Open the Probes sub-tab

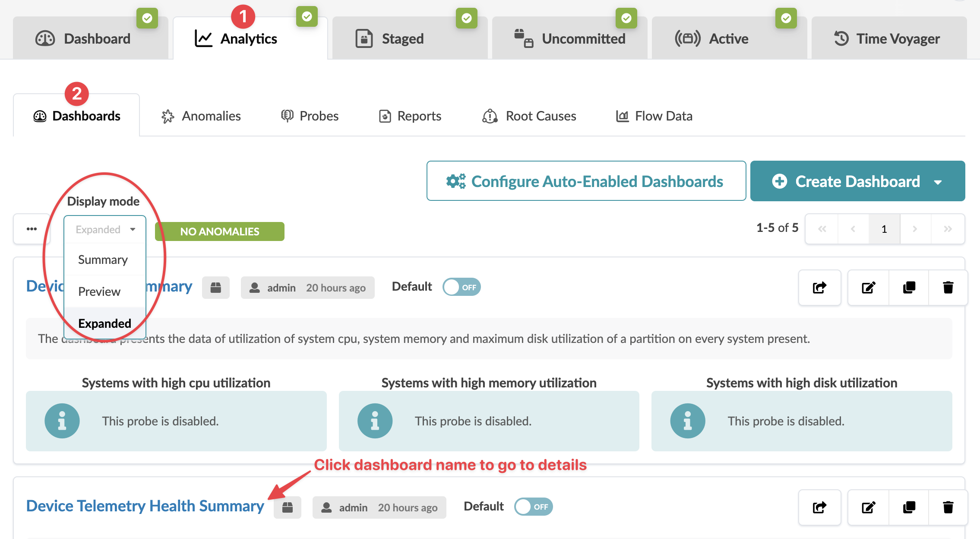coord(310,116)
